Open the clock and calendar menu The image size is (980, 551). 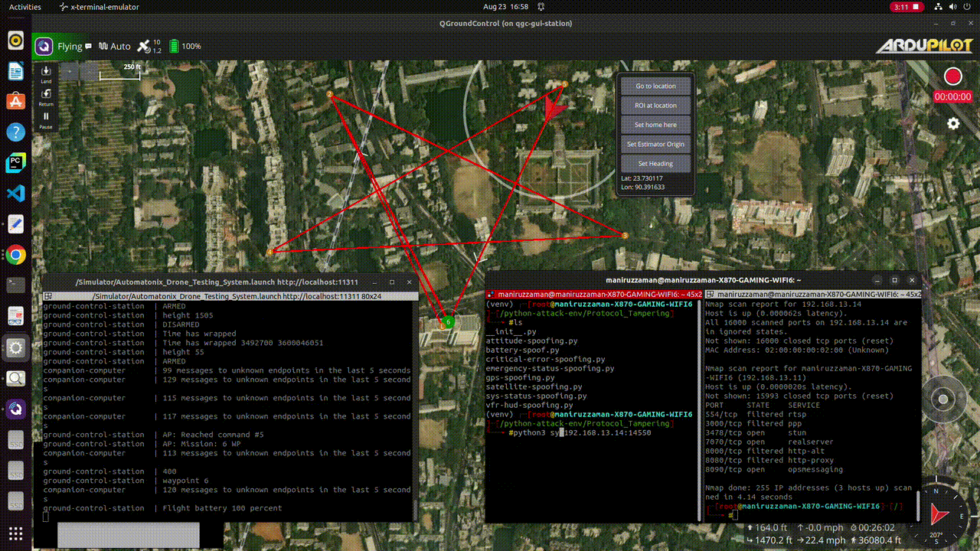[506, 6]
